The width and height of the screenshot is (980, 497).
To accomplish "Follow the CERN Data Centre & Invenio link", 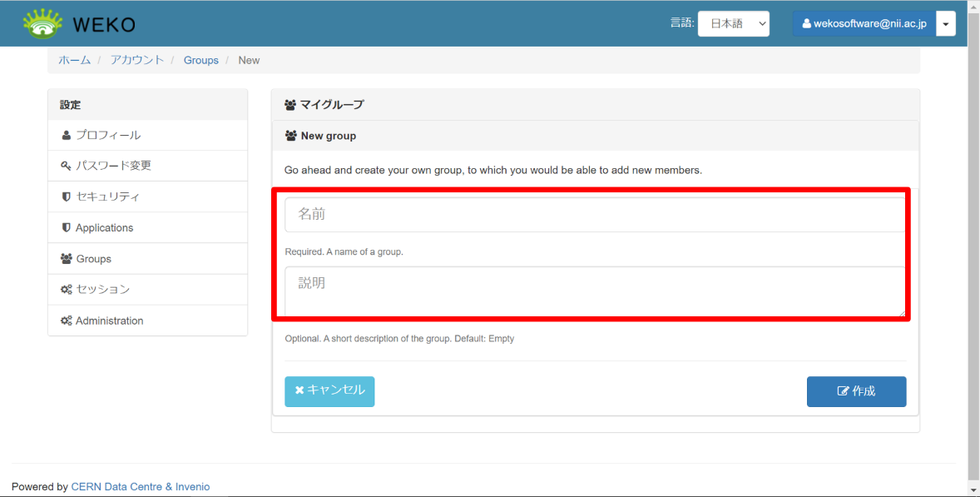I will (x=140, y=486).
